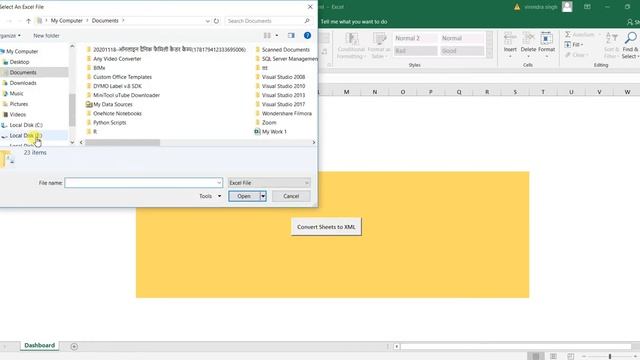Click the file list horizontal scrollbar
Image resolution: width=640 pixels, height=360 pixels.
pos(122,142)
